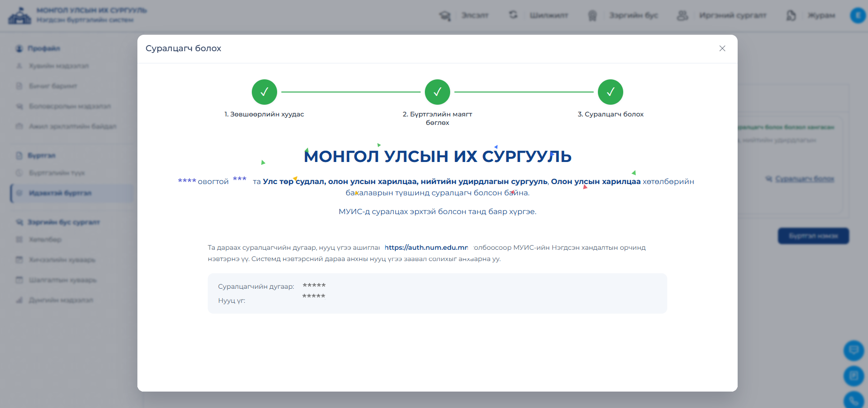Close the Суралцагч болох dialog
The image size is (868, 408).
722,48
